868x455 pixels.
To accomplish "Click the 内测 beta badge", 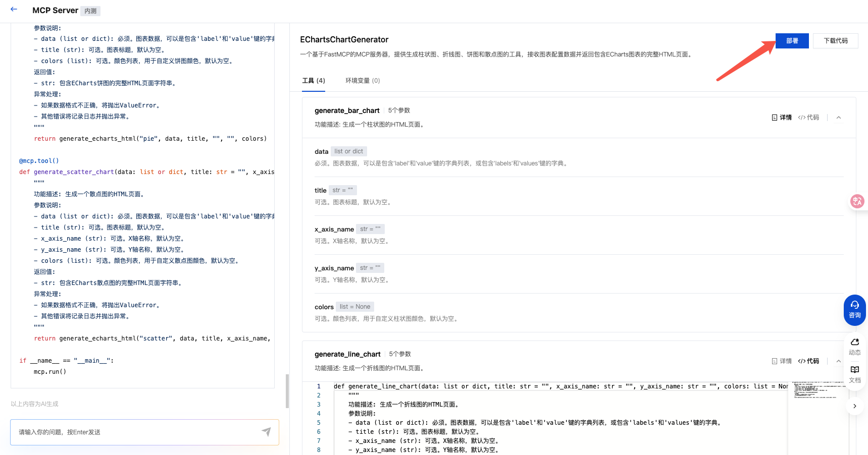I will (x=90, y=11).
